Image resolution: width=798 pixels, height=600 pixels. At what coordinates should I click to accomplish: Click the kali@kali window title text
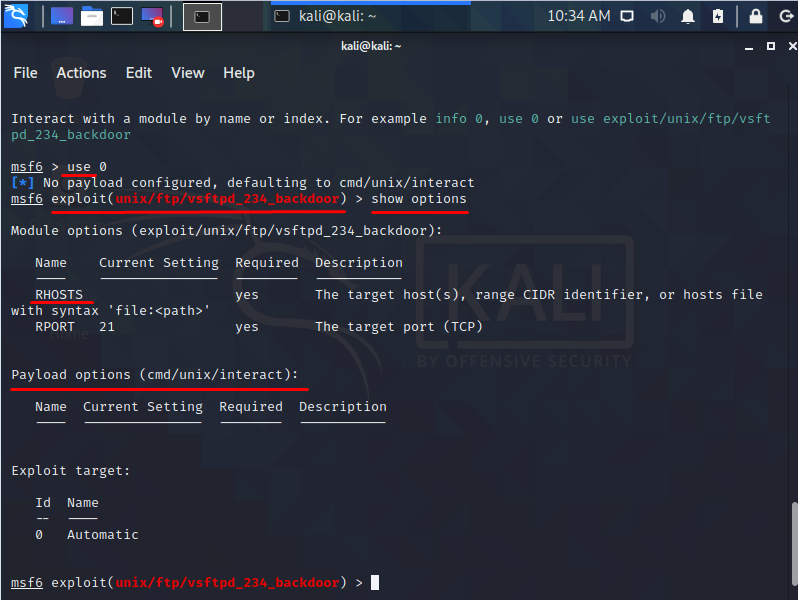coord(371,46)
